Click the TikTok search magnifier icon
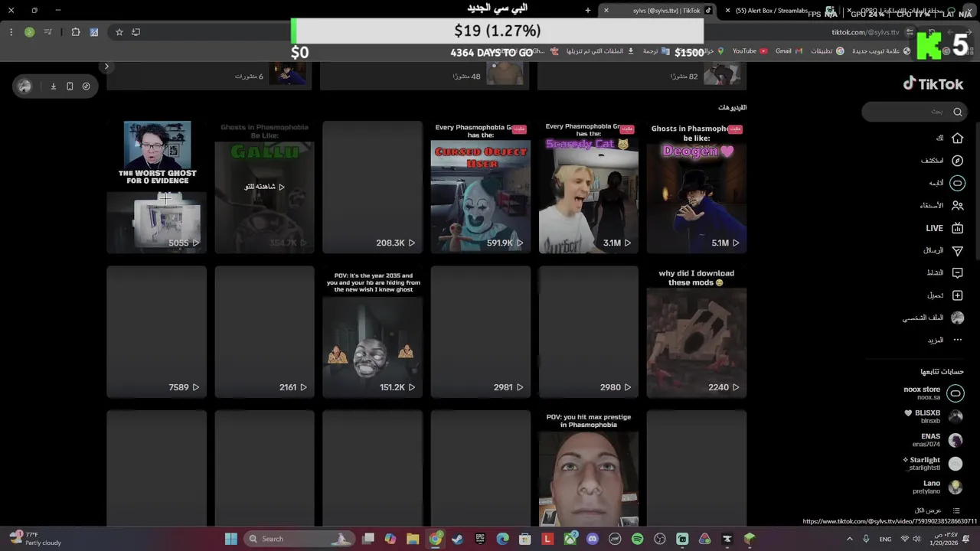Image resolution: width=980 pixels, height=551 pixels. (957, 112)
